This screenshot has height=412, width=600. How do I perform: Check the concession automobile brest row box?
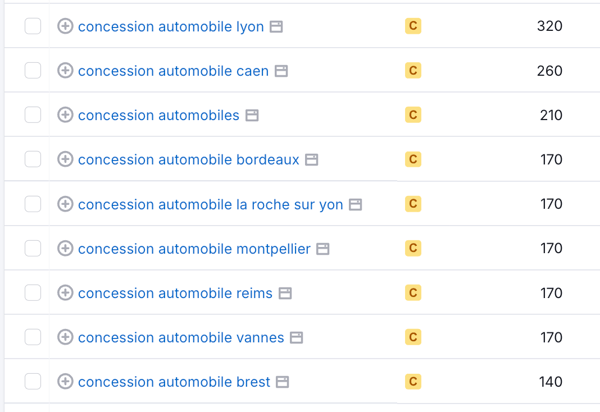[x=33, y=382]
